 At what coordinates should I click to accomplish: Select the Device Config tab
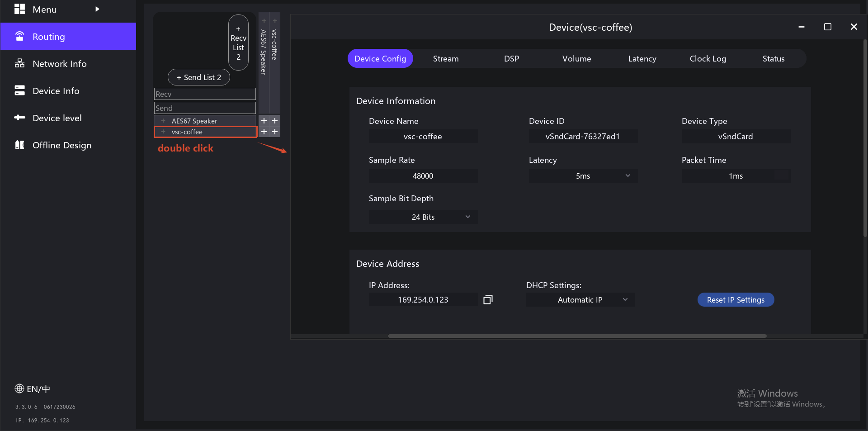[x=380, y=58]
